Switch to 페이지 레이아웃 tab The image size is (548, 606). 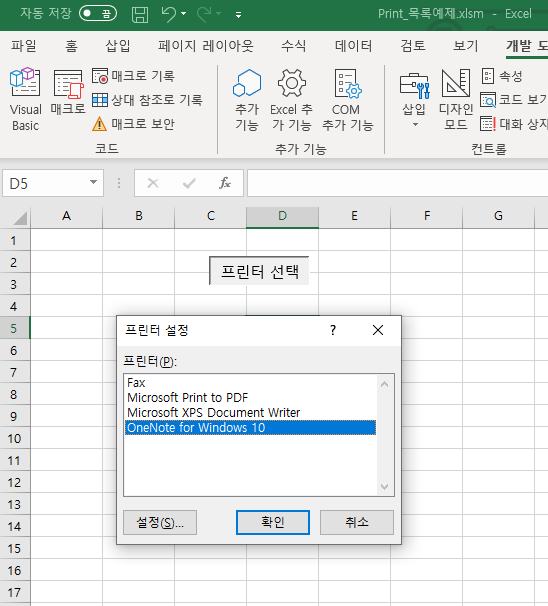(x=206, y=46)
